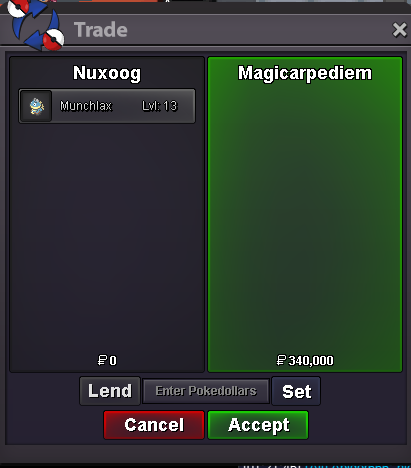The height and width of the screenshot is (468, 411).
Task: Accept the trade
Action: coord(258,425)
